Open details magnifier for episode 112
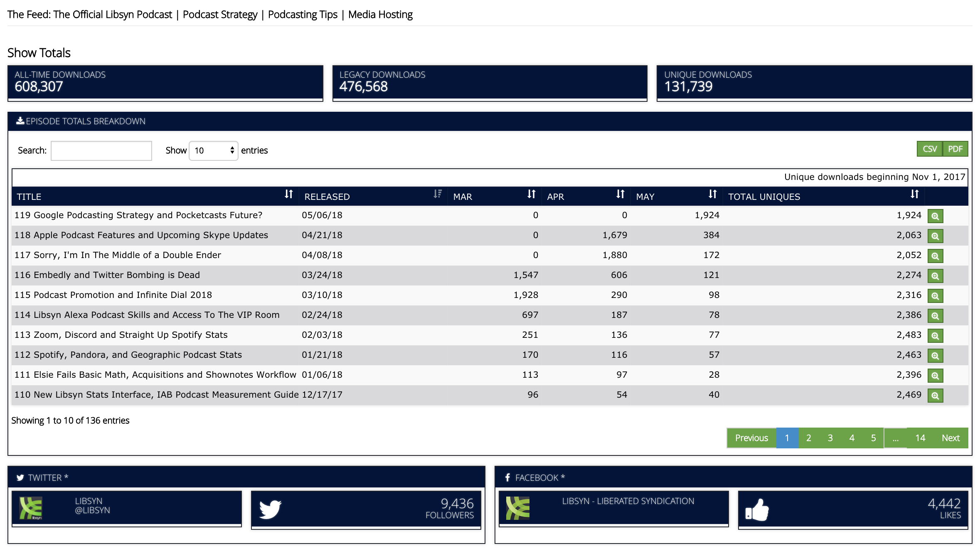The height and width of the screenshot is (551, 980). 935,356
